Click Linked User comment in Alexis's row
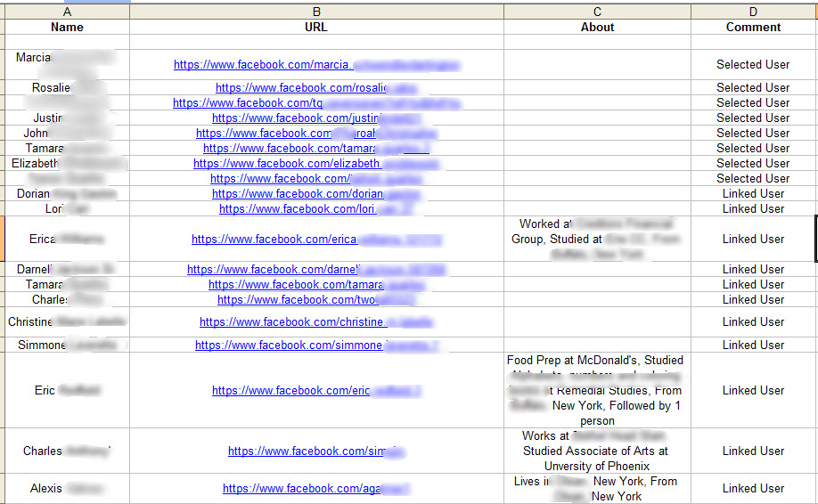Image resolution: width=818 pixels, height=504 pixels. coord(753,488)
